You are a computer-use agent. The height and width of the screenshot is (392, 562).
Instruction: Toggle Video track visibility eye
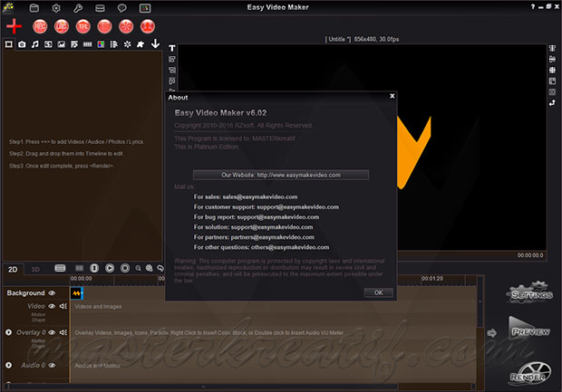point(52,306)
